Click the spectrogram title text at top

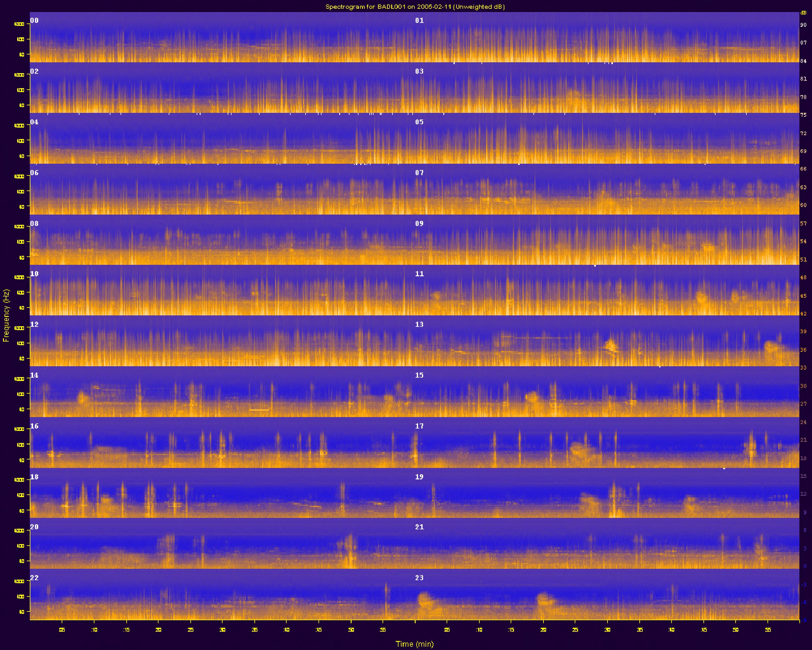click(415, 6)
